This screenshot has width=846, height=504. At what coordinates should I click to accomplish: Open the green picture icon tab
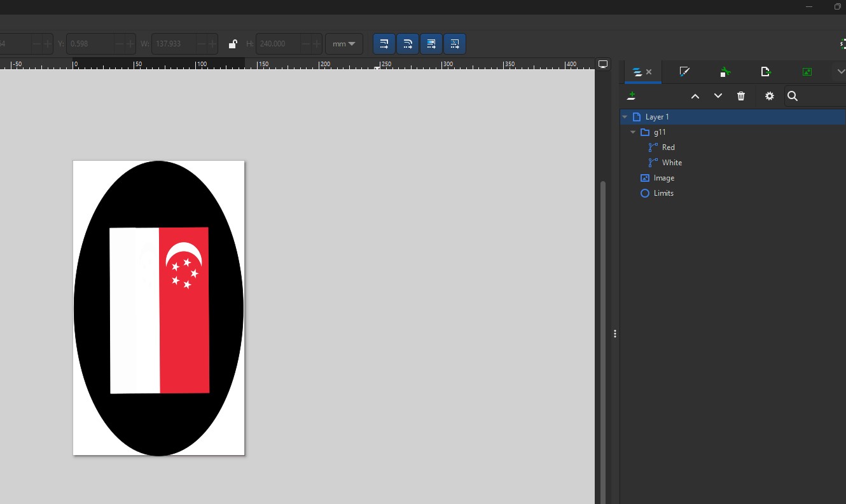click(807, 72)
